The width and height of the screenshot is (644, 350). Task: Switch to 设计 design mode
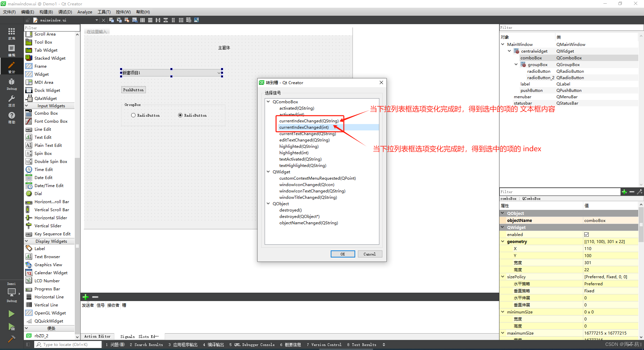12,67
